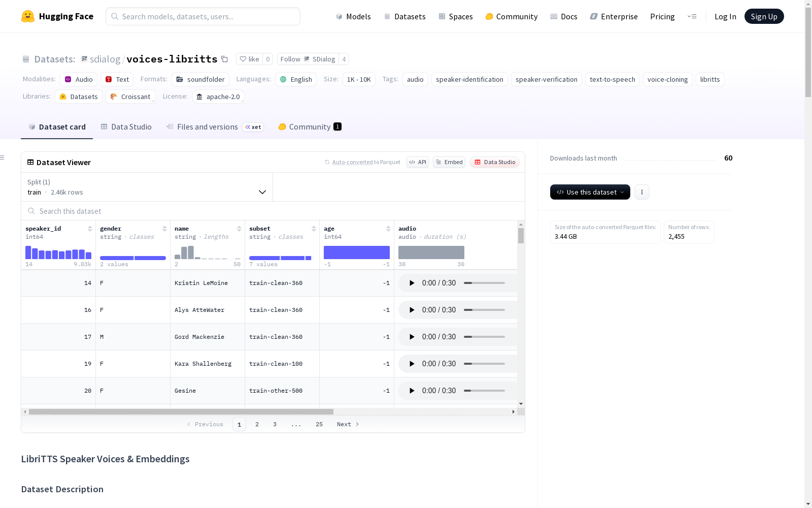812x508 pixels.
Task: Open the Community tab
Action: pyautogui.click(x=310, y=127)
